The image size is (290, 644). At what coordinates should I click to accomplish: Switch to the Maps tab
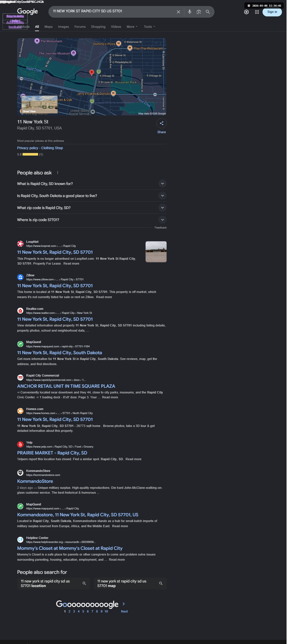pyautogui.click(x=48, y=27)
